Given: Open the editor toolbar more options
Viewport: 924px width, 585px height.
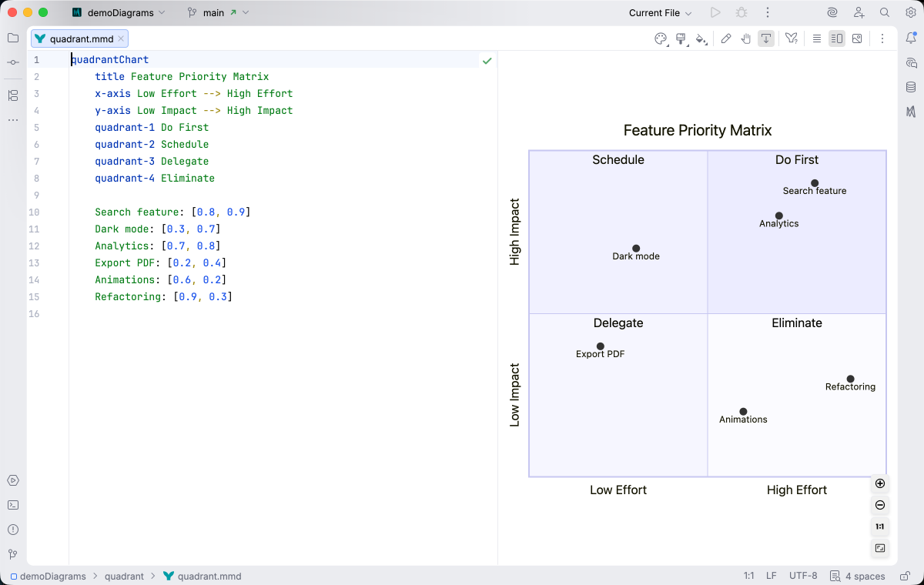Looking at the screenshot, I should coord(882,38).
